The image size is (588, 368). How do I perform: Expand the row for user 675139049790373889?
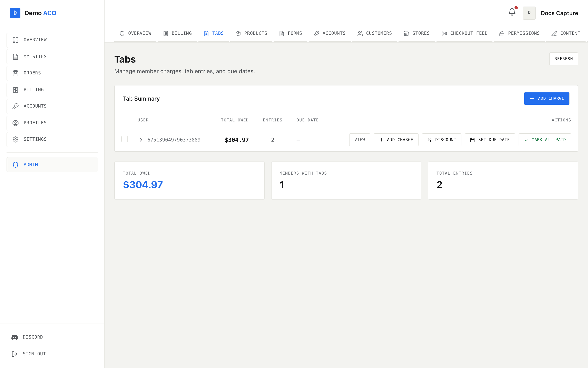click(141, 140)
